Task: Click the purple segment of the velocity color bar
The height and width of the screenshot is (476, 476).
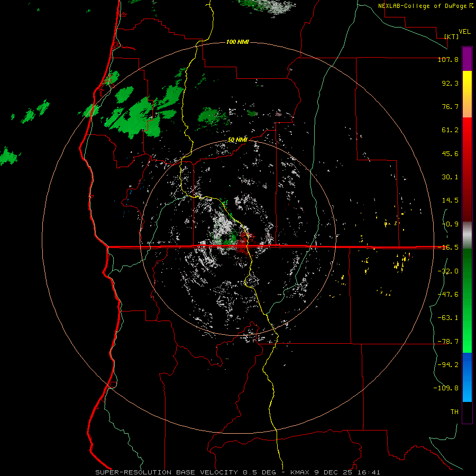Action: point(467,59)
